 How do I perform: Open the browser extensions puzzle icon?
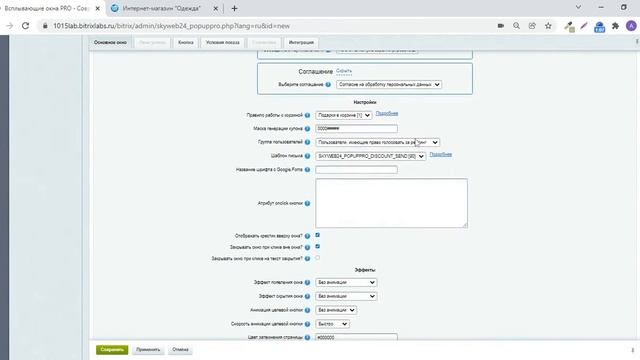[616, 26]
